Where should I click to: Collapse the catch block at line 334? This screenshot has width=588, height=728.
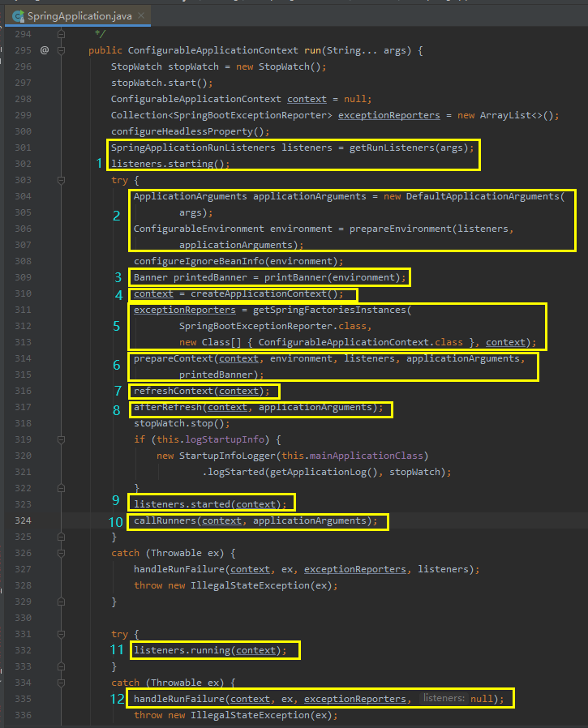tap(61, 683)
